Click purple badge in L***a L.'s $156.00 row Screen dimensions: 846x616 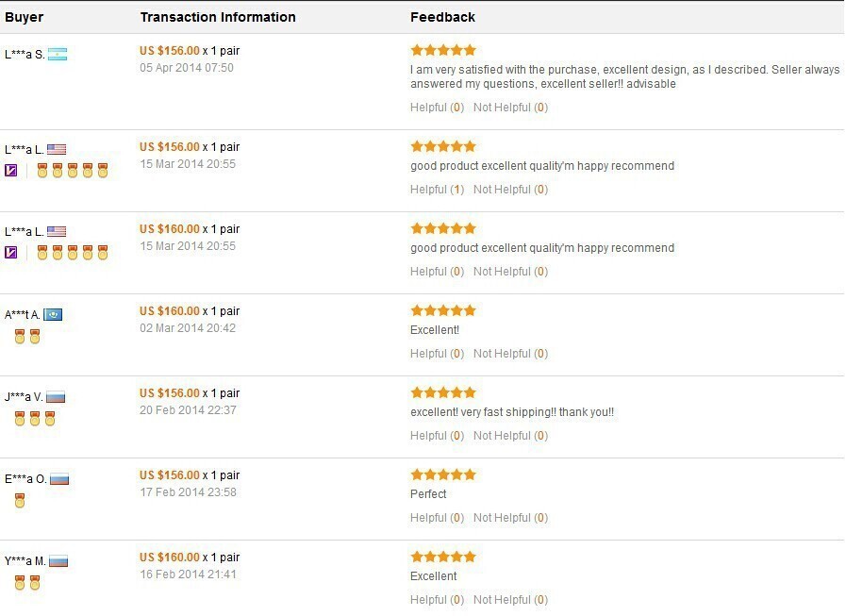pos(11,171)
